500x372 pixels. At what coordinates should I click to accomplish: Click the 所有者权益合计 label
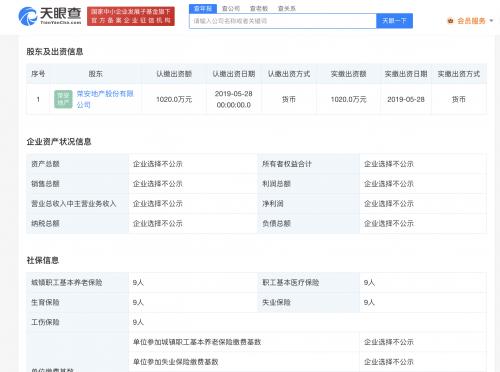pyautogui.click(x=287, y=164)
